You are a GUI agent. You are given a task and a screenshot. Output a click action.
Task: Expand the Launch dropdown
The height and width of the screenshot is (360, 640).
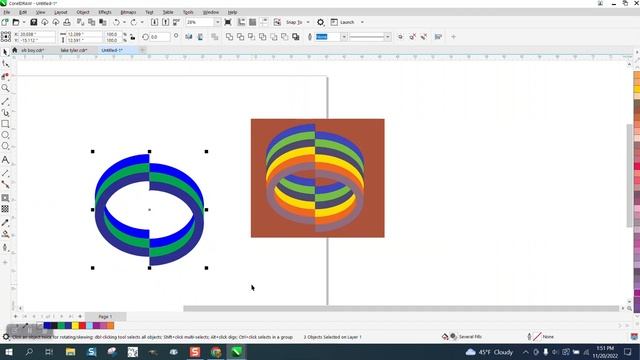click(362, 22)
